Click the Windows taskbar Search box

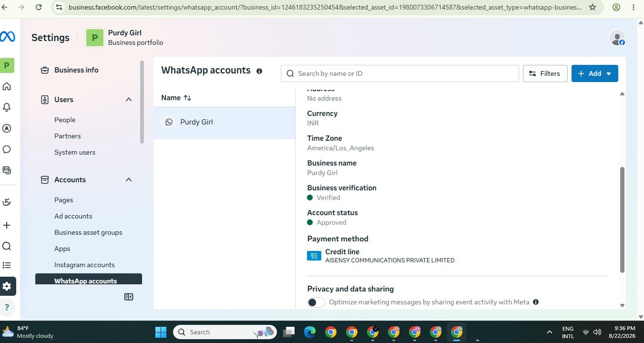click(x=225, y=332)
